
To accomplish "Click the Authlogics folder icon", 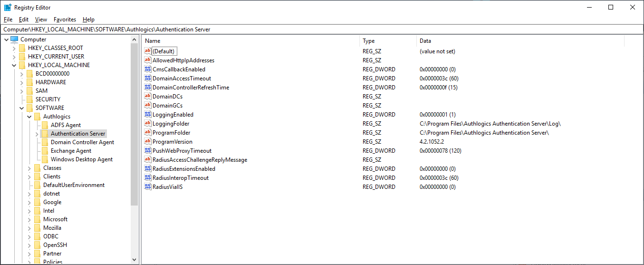I will [37, 117].
